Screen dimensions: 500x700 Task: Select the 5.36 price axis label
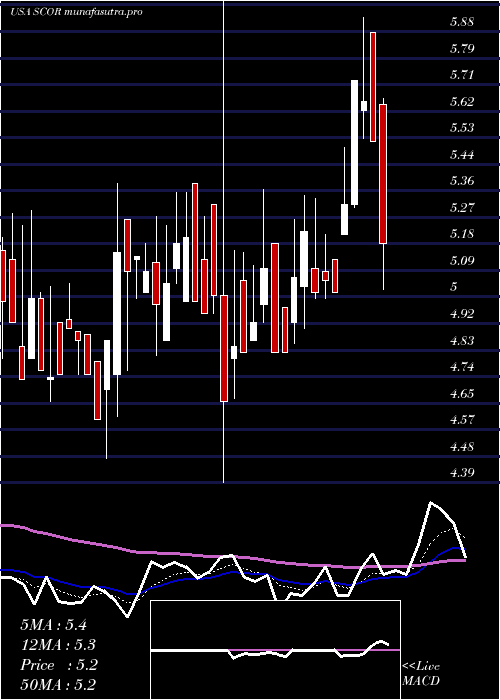click(462, 181)
